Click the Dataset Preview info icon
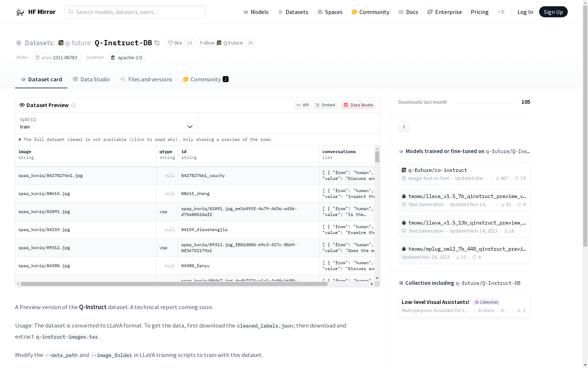This screenshot has width=588, height=368. (x=73, y=105)
